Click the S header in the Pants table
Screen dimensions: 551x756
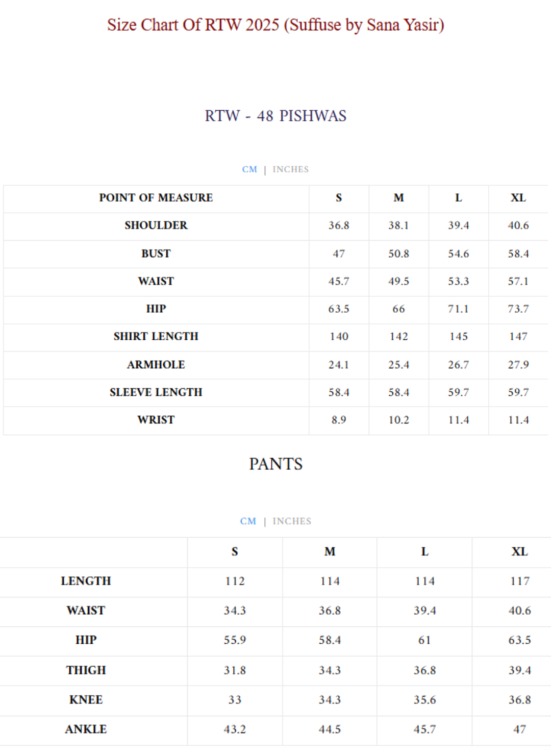point(235,551)
